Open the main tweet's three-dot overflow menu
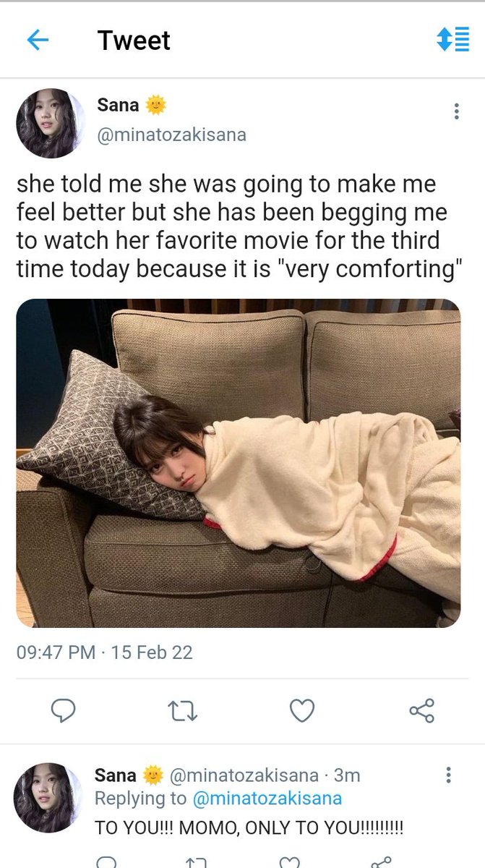The image size is (485, 868). 456,111
